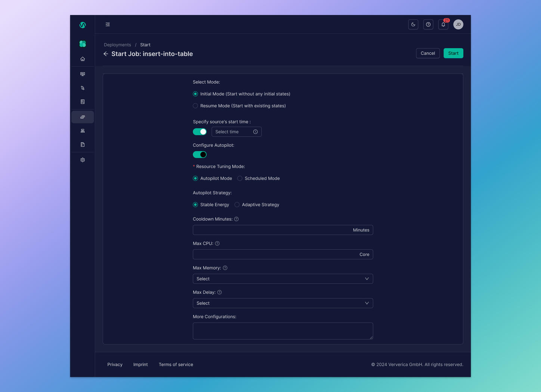Open the Settings gear in the sidebar

click(x=82, y=159)
